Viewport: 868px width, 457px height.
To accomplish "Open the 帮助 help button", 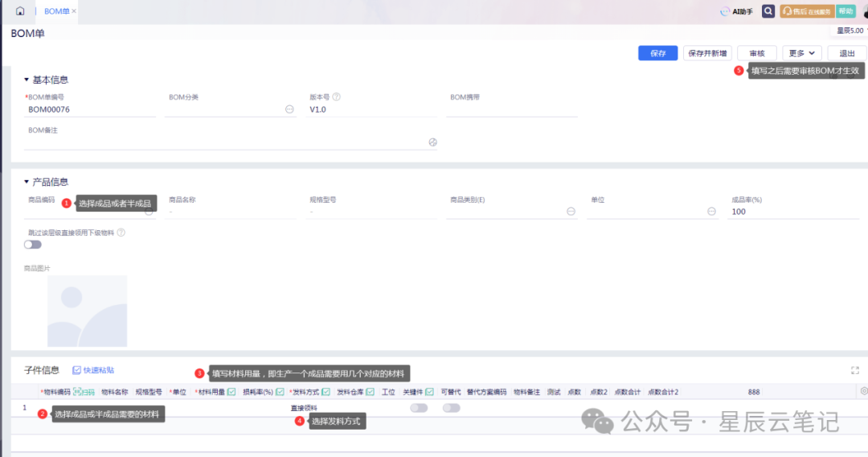I will point(845,11).
